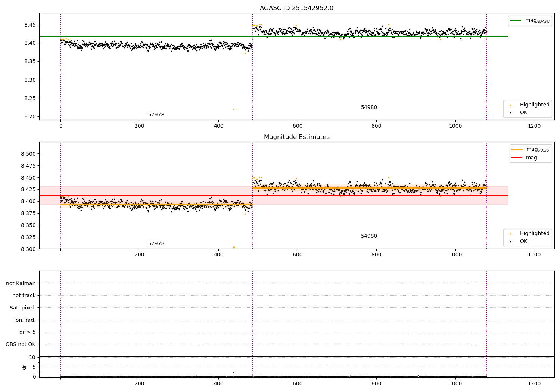Click y tick 8.45 in top plot

coord(29,25)
